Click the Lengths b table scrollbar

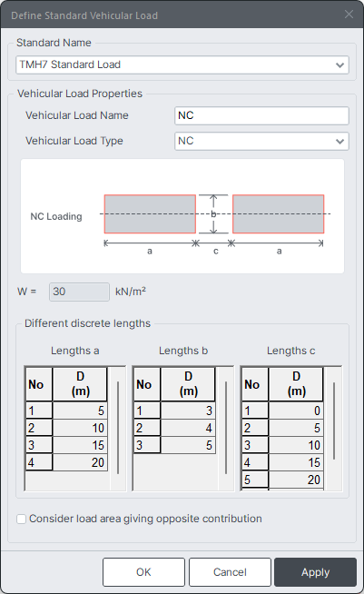(x=226, y=428)
